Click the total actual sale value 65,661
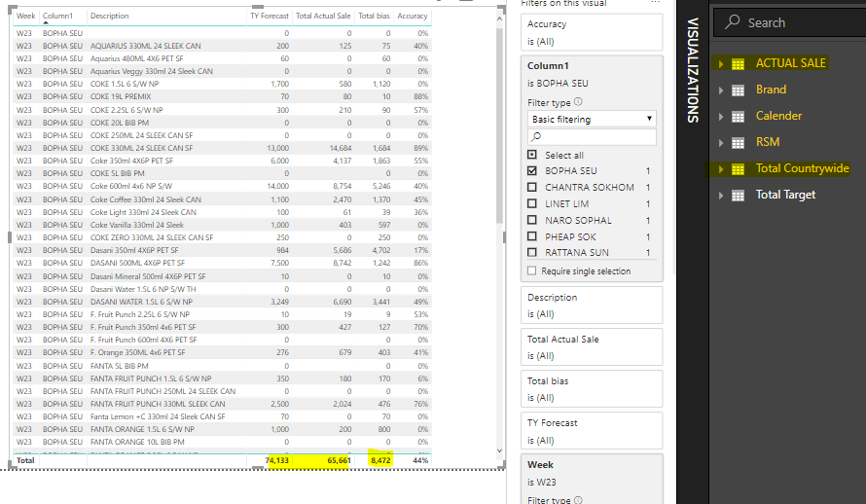This screenshot has width=866, height=504. pyautogui.click(x=340, y=460)
